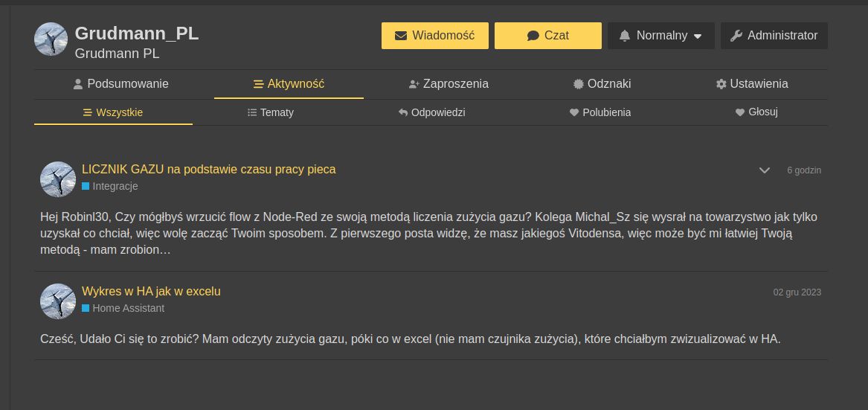Select the Głosuj activity filter
The height and width of the screenshot is (410, 868).
pyautogui.click(x=756, y=112)
